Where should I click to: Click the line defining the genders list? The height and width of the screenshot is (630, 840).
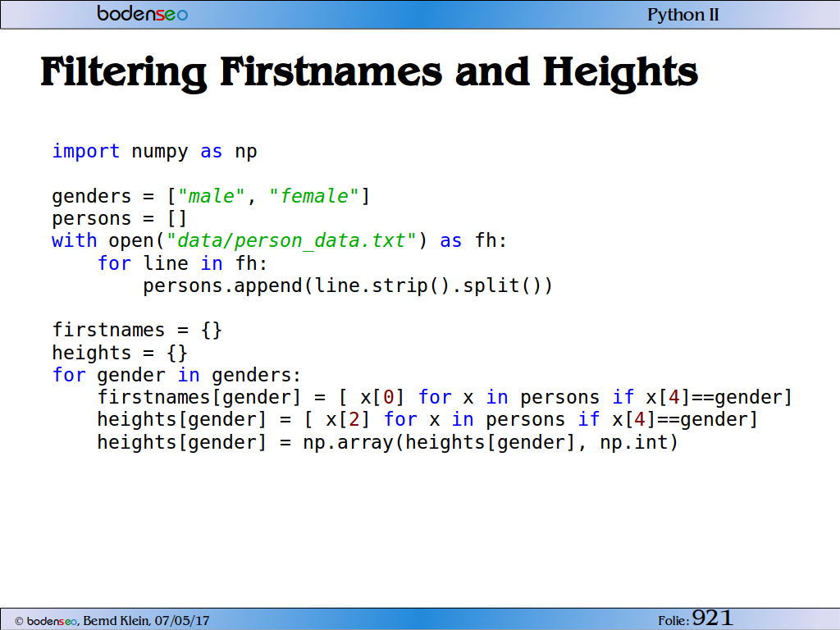click(x=211, y=196)
